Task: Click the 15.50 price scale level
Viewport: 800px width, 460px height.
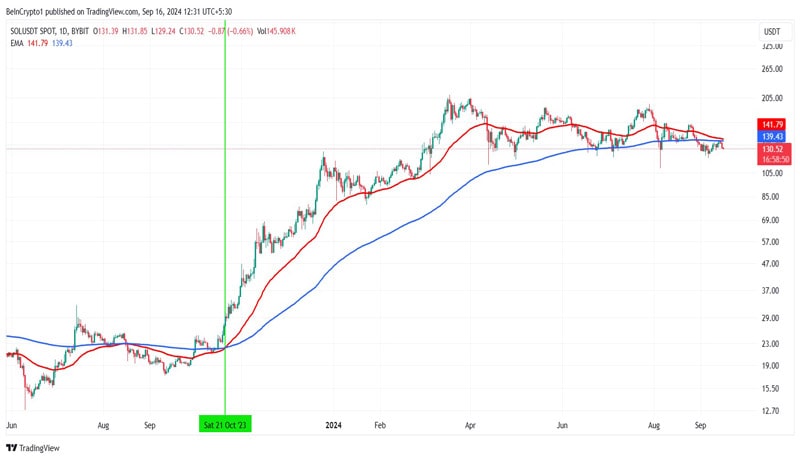Action: pyautogui.click(x=771, y=389)
